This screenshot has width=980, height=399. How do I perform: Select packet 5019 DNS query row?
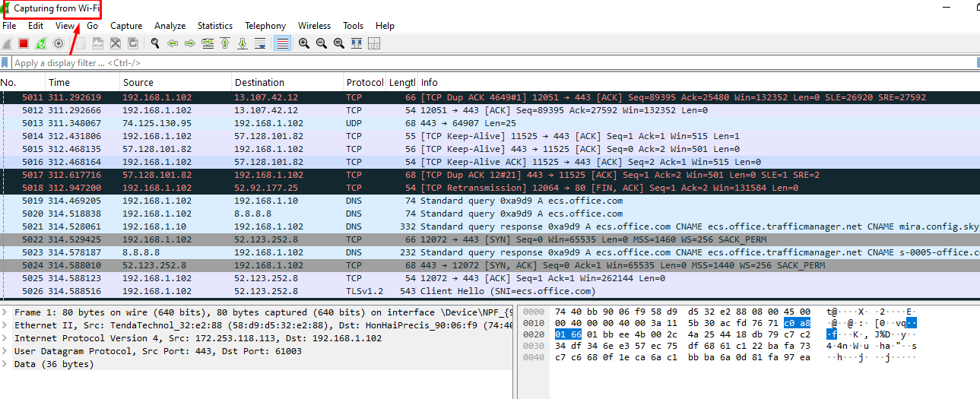(x=490, y=201)
